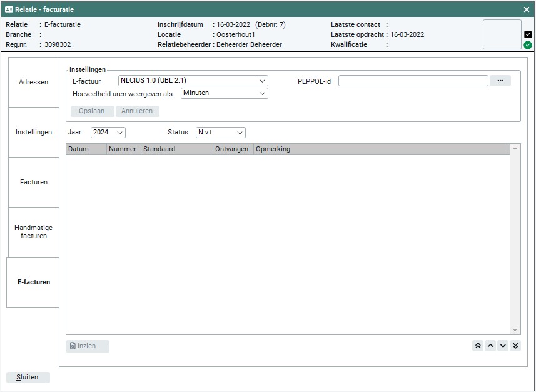Switch to the Adressen tab

click(33, 82)
